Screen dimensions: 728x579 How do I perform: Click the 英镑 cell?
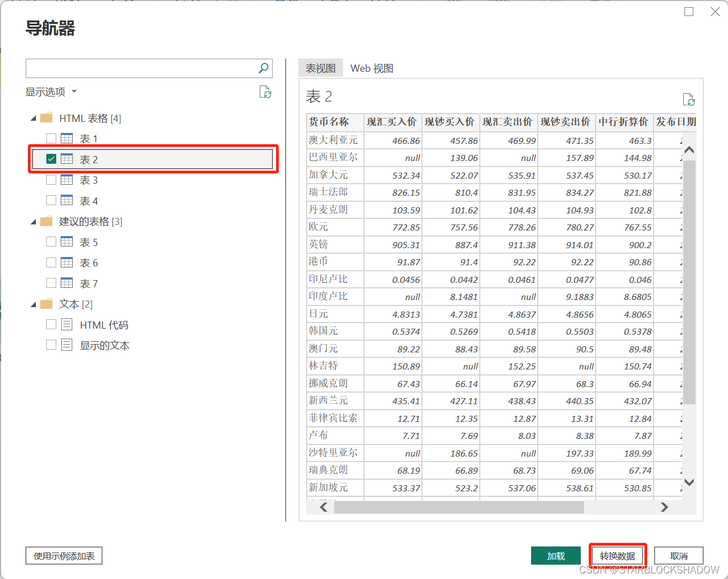coord(335,244)
